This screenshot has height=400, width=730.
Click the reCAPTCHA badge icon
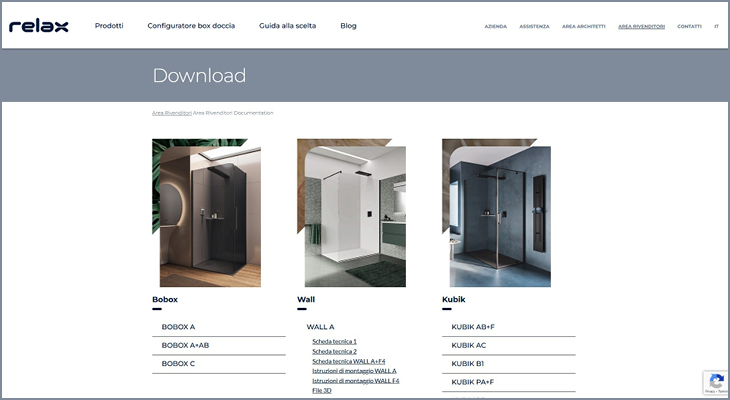(x=714, y=382)
